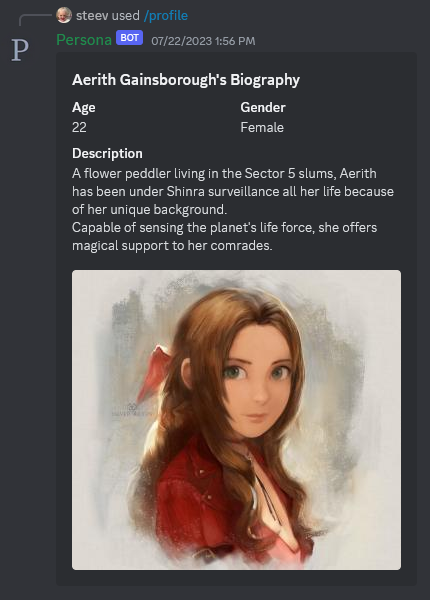This screenshot has width=430, height=600.
Task: Open the Aerith portrait image
Action: point(236,420)
